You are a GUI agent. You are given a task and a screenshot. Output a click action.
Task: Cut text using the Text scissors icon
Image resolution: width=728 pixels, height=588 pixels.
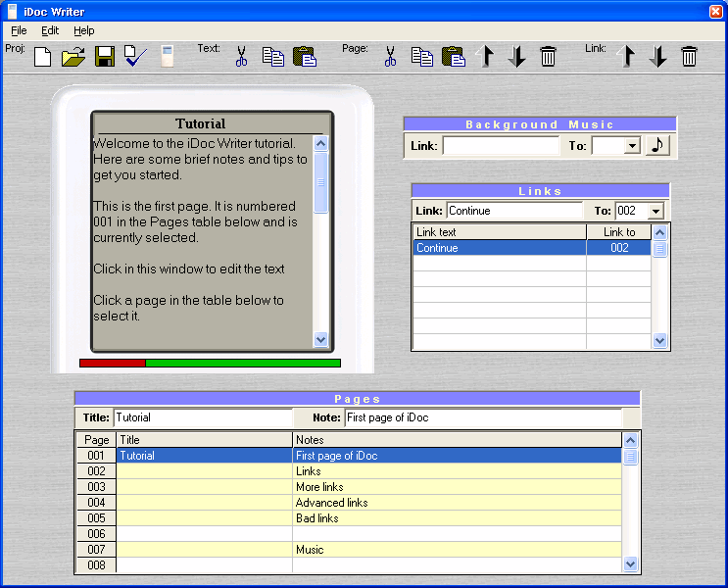[241, 57]
